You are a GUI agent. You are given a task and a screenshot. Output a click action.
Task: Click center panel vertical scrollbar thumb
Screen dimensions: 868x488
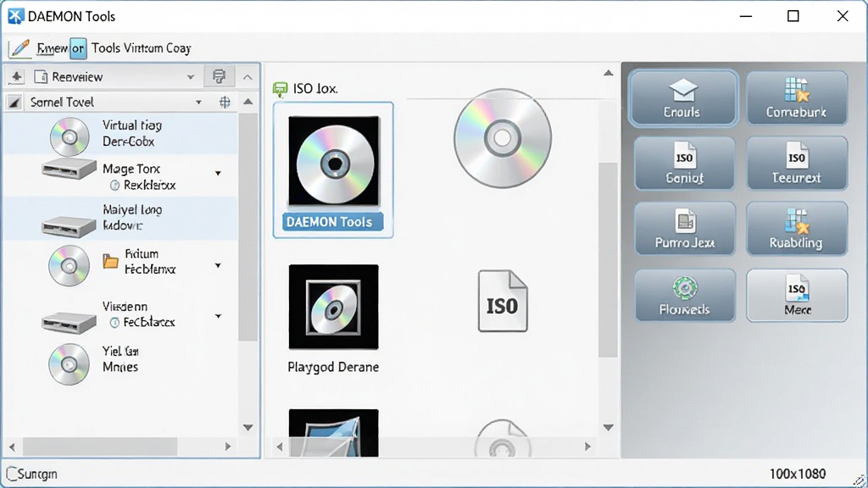pyautogui.click(x=608, y=260)
